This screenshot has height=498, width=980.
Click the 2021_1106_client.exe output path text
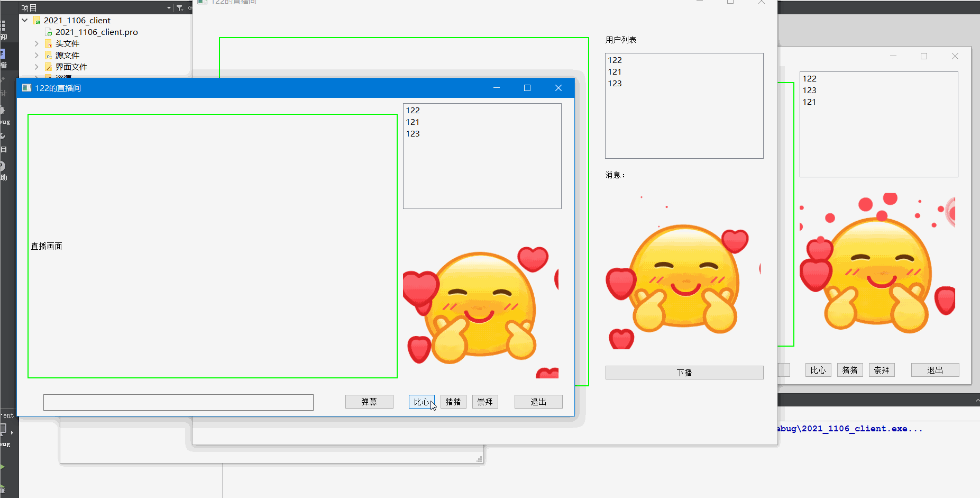(x=850, y=429)
